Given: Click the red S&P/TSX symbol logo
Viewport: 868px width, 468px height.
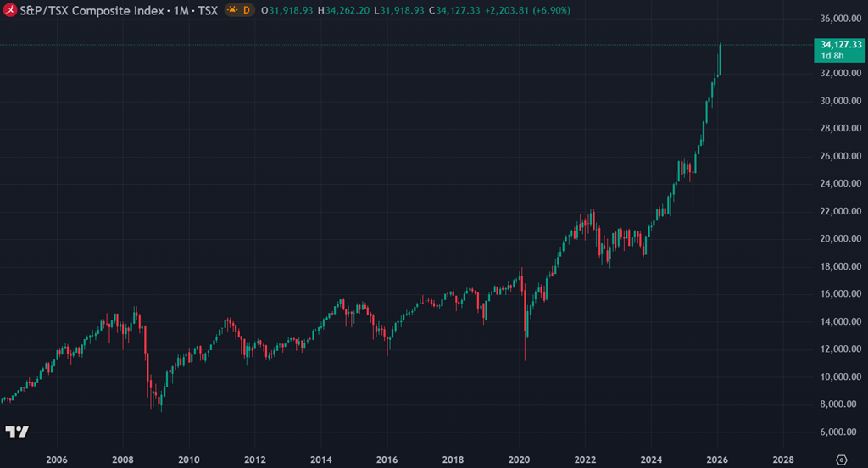Looking at the screenshot, I should coord(9,10).
